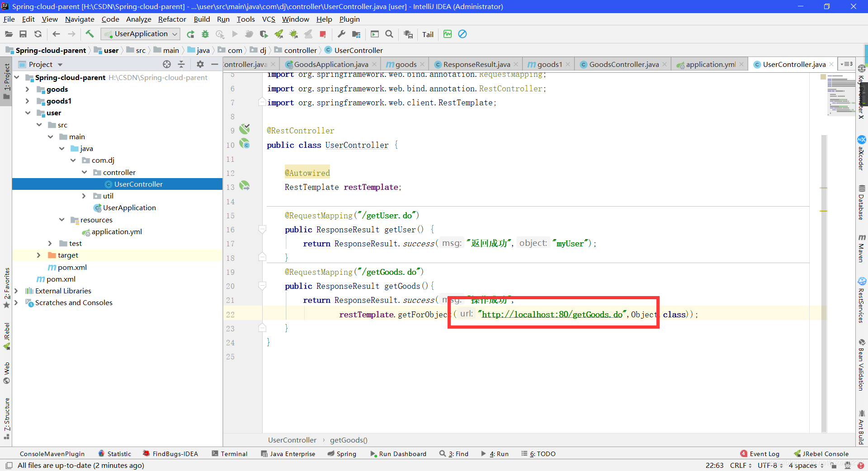Open the Navigate menu

pos(80,19)
